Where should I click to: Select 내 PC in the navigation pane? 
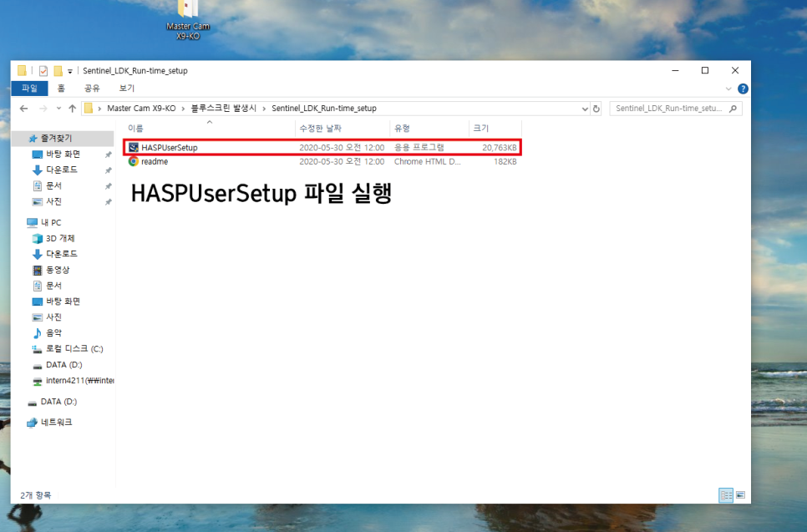51,222
